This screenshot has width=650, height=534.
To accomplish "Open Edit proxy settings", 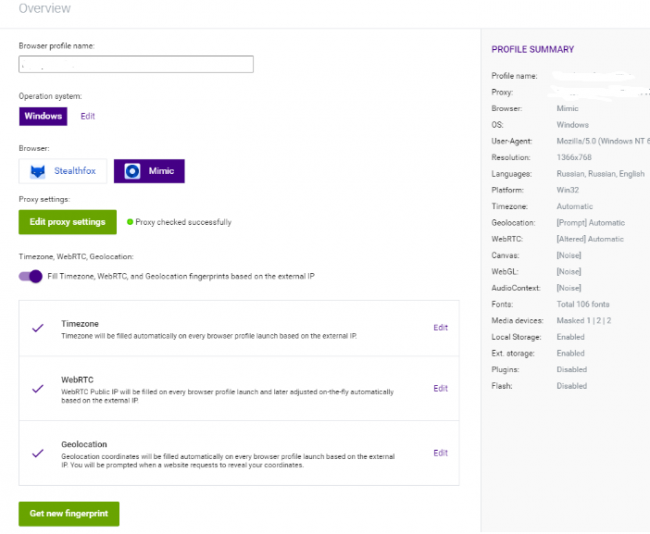I will (67, 222).
